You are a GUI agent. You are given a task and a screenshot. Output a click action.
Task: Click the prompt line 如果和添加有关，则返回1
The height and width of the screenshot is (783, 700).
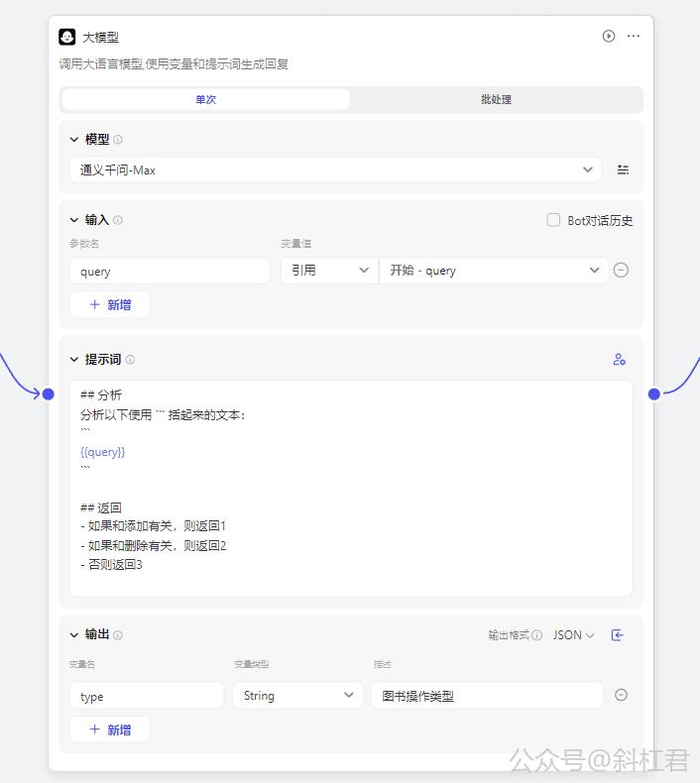pyautogui.click(x=154, y=526)
